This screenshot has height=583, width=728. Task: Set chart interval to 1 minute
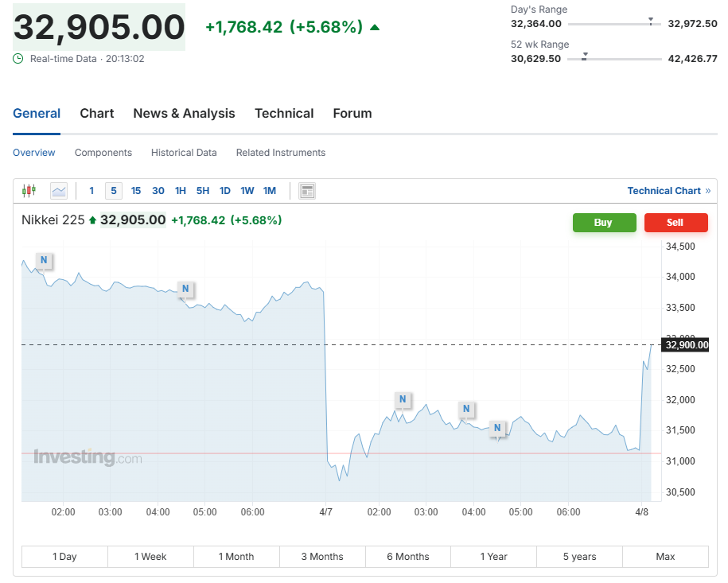pos(91,191)
